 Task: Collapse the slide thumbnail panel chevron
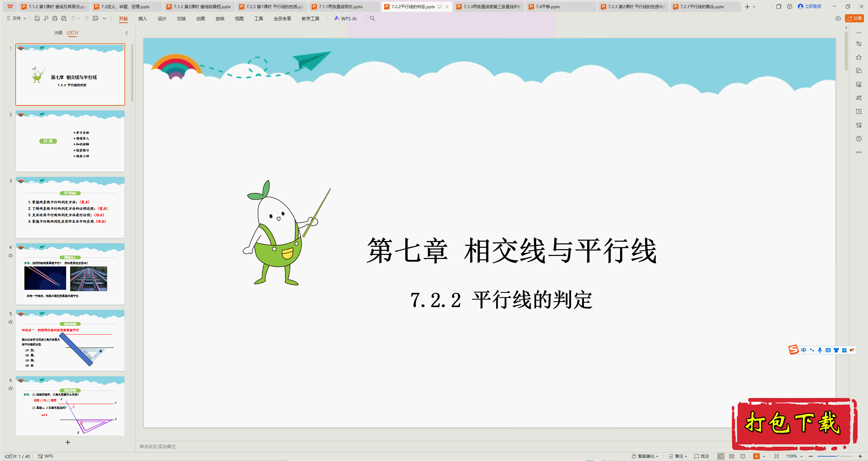(127, 33)
